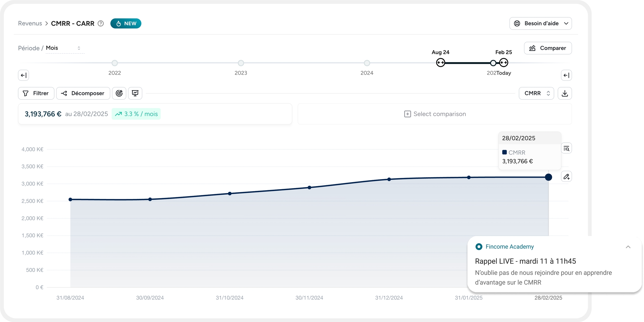Click Select comparison placeholder
This screenshot has width=644, height=322.
point(435,114)
